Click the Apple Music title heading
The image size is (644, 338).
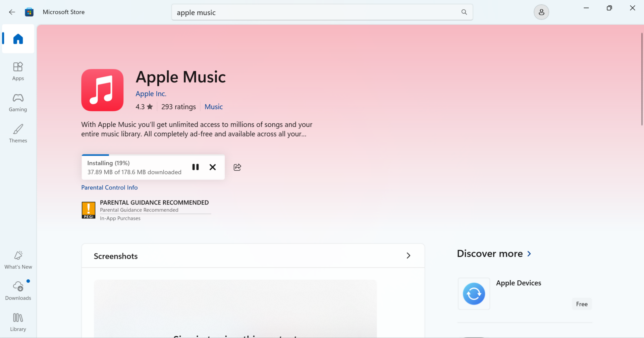(180, 77)
